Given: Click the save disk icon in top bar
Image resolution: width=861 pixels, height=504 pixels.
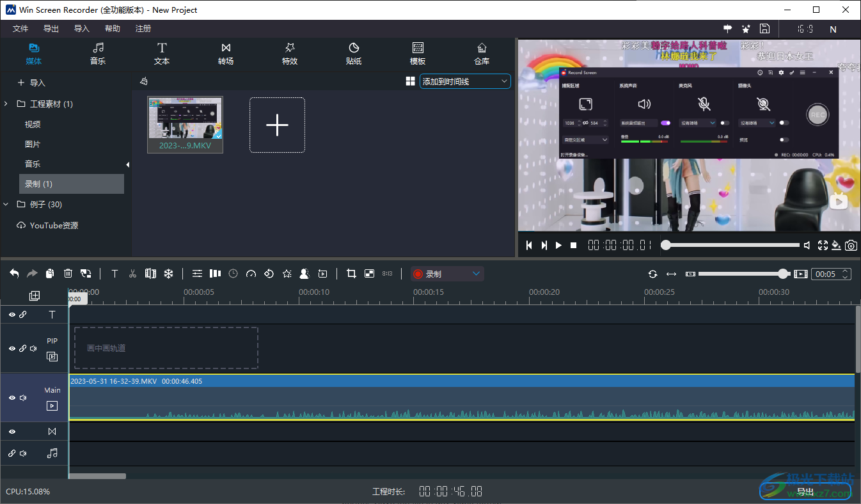Looking at the screenshot, I should click(x=764, y=29).
